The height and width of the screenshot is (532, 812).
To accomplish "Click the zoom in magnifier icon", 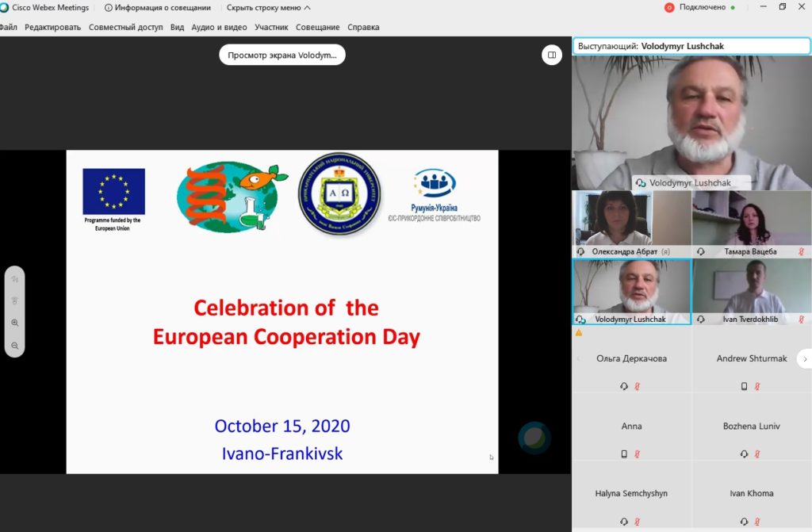I will 15,323.
